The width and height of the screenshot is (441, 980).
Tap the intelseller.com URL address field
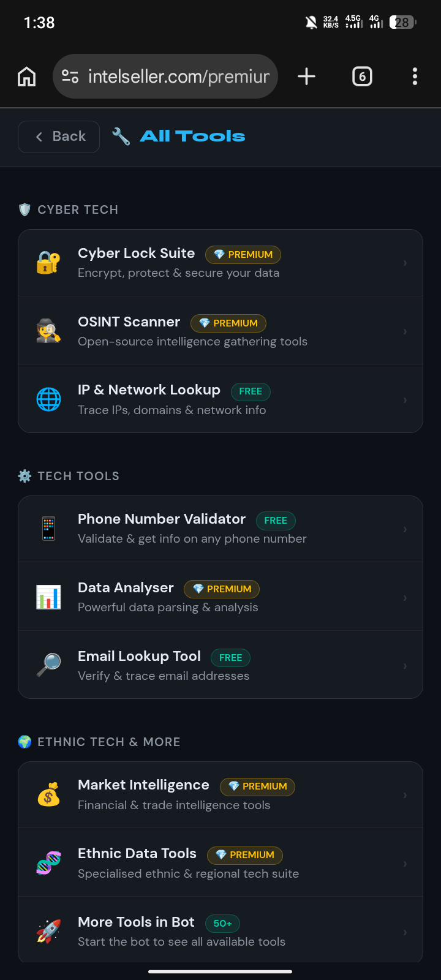(165, 77)
